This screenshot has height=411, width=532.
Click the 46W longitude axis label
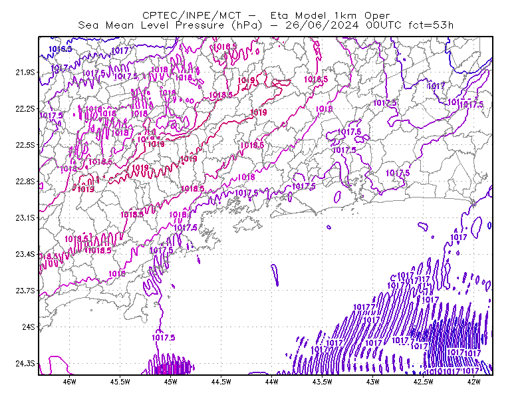coord(70,382)
